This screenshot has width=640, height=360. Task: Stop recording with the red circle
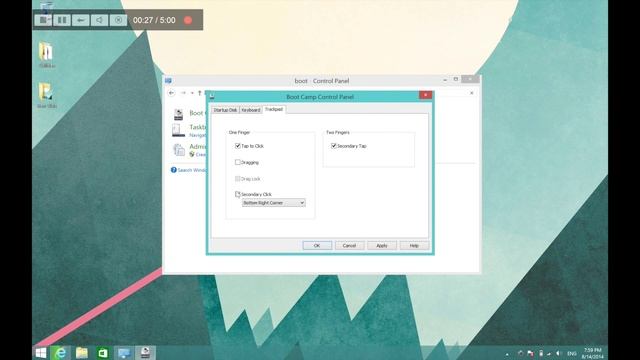(x=188, y=20)
